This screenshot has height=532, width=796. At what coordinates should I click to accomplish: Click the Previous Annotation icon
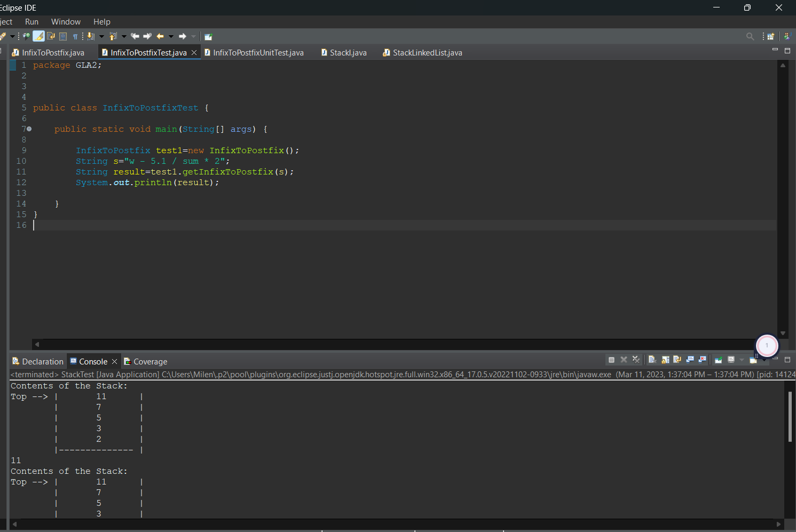coord(113,36)
